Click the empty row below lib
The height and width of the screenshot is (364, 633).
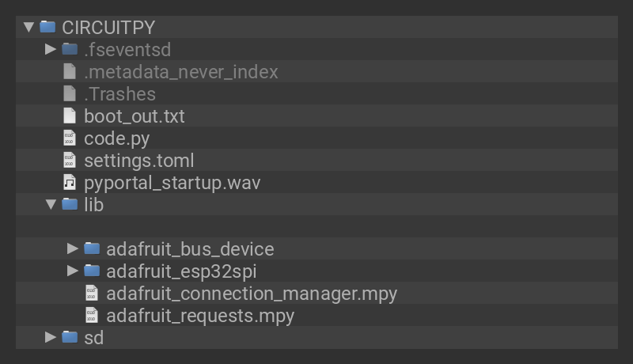[x=316, y=226]
